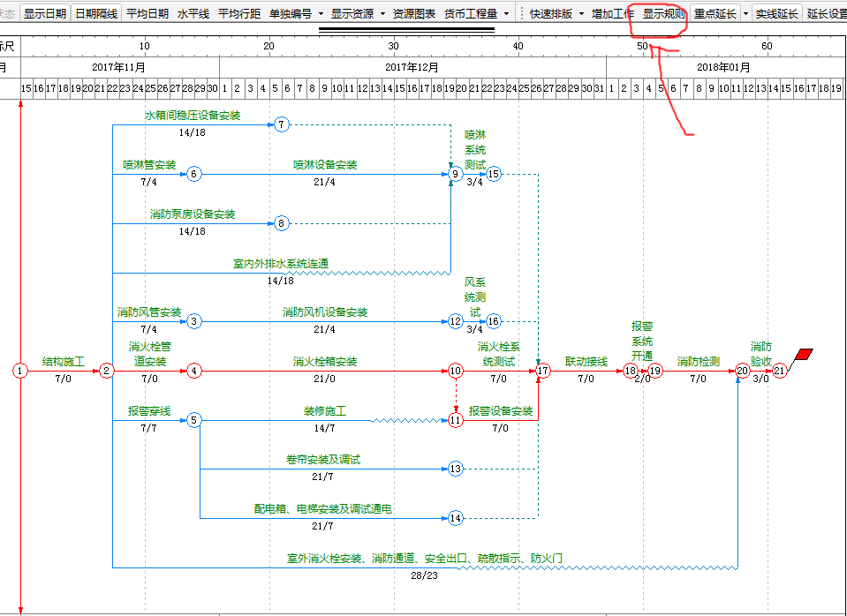This screenshot has height=616, width=847.
Task: Click day 31 in the December date row
Action: point(599,88)
